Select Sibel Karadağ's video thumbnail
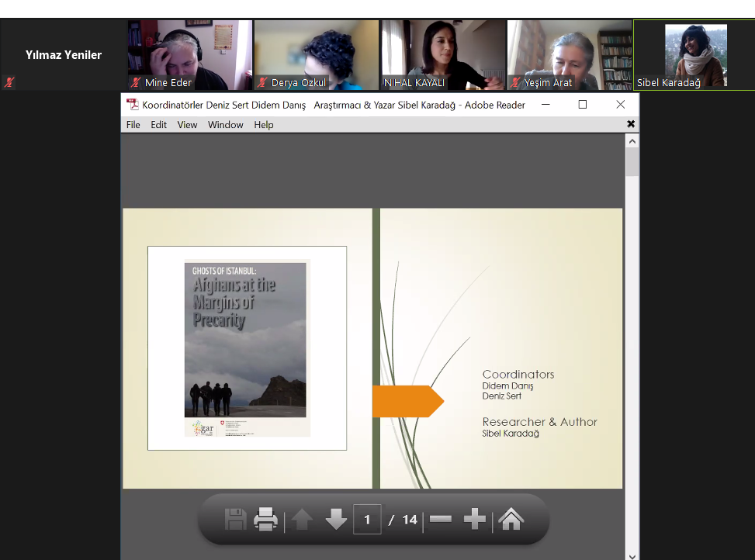This screenshot has width=755, height=560. click(694, 54)
